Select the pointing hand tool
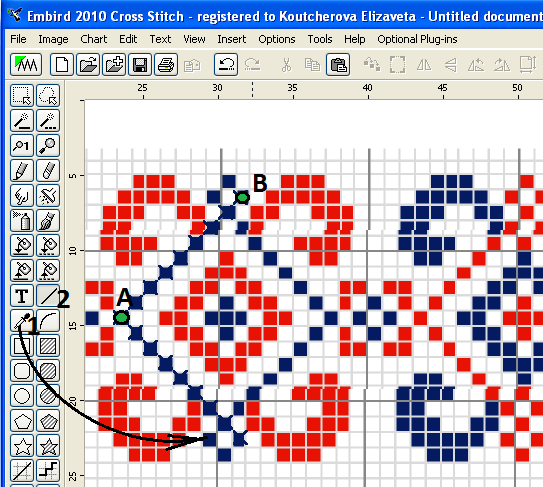 pyautogui.click(x=22, y=195)
